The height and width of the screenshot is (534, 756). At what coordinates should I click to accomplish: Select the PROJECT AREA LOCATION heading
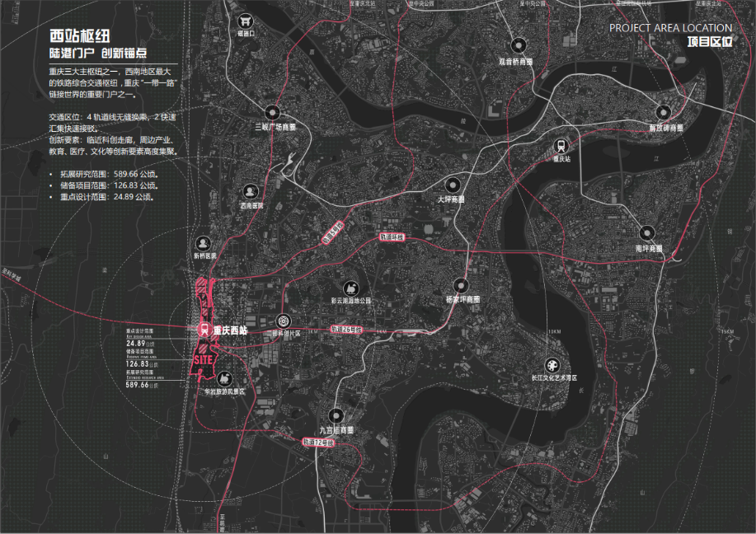pyautogui.click(x=670, y=28)
